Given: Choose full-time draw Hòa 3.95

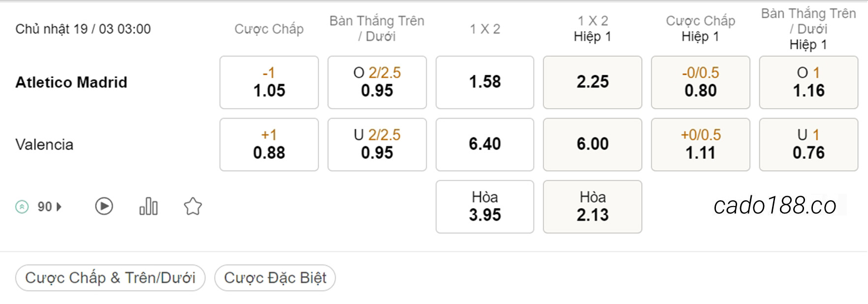Looking at the screenshot, I should 485,207.
